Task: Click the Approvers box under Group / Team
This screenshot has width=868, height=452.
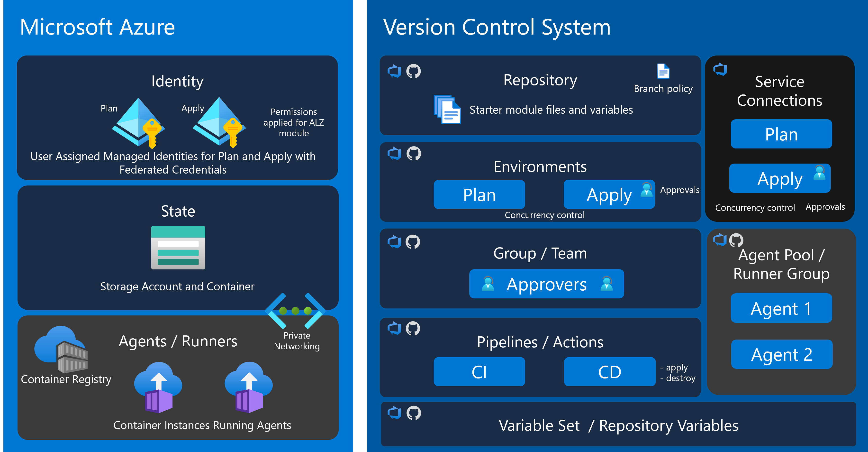Action: click(x=546, y=284)
